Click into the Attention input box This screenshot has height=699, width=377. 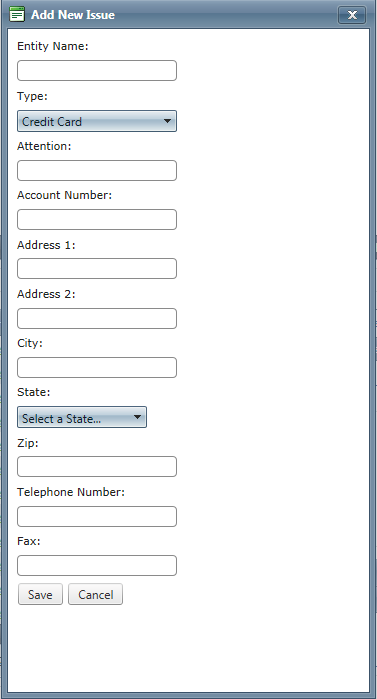pos(97,170)
